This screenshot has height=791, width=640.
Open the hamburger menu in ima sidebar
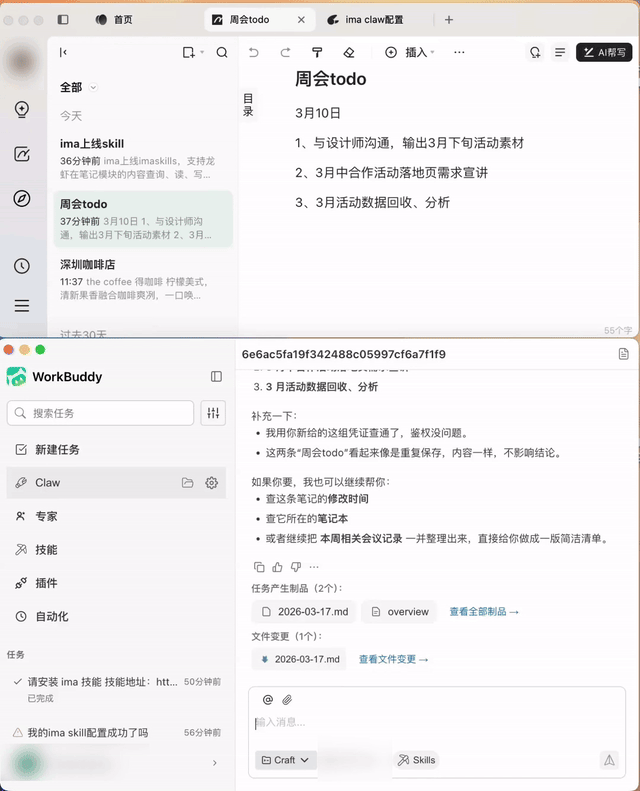tap(22, 306)
